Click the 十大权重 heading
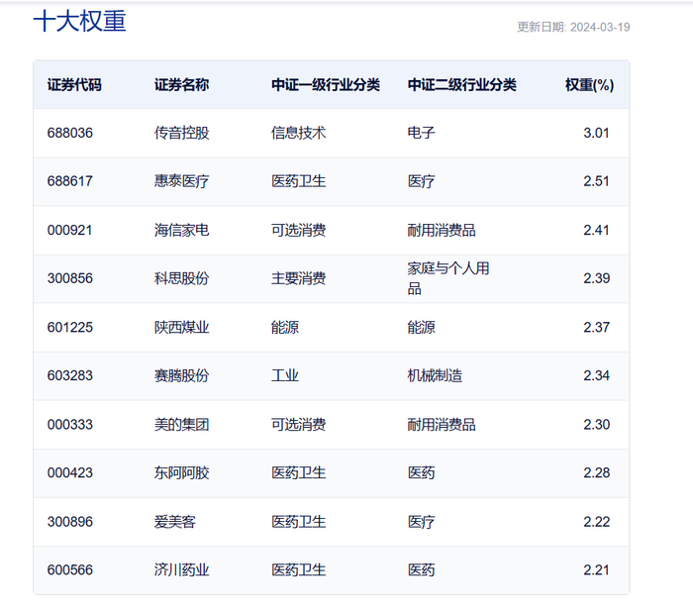Screen dimensions: 693x616 click(x=79, y=21)
